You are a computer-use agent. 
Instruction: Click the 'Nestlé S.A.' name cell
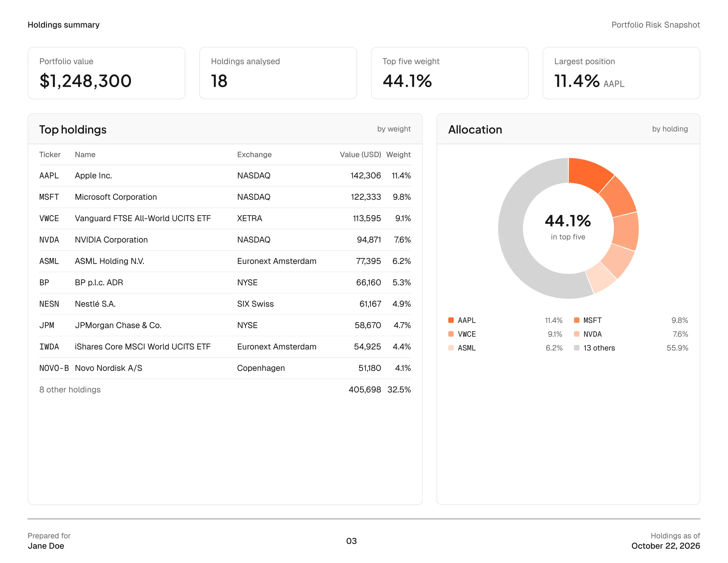[x=95, y=304]
